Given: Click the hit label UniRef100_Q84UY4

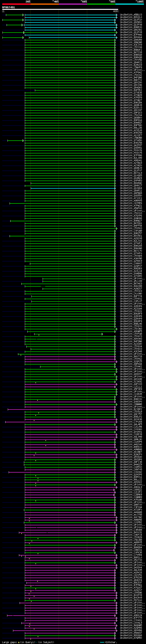Looking at the screenshot, I should click(131, 580).
